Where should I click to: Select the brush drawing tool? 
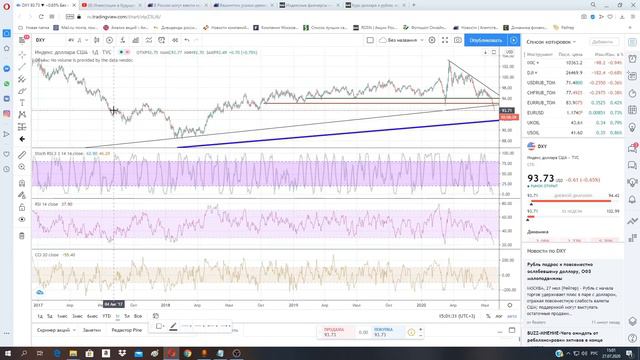(x=22, y=91)
